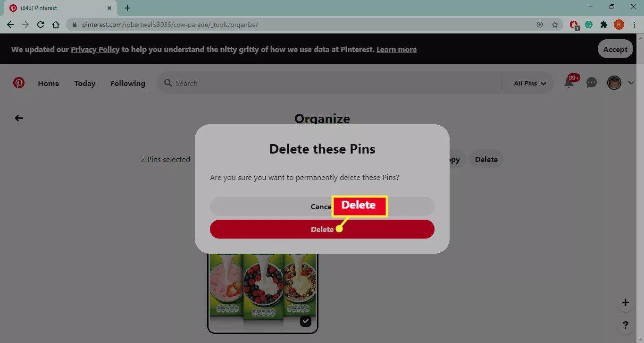644x343 pixels.
Task: Open the notifications bell icon
Action: click(569, 83)
